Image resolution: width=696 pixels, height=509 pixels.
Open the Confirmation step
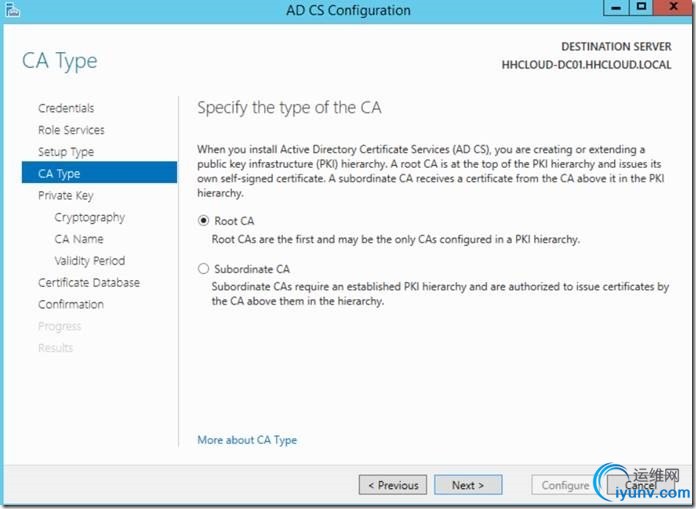click(71, 304)
